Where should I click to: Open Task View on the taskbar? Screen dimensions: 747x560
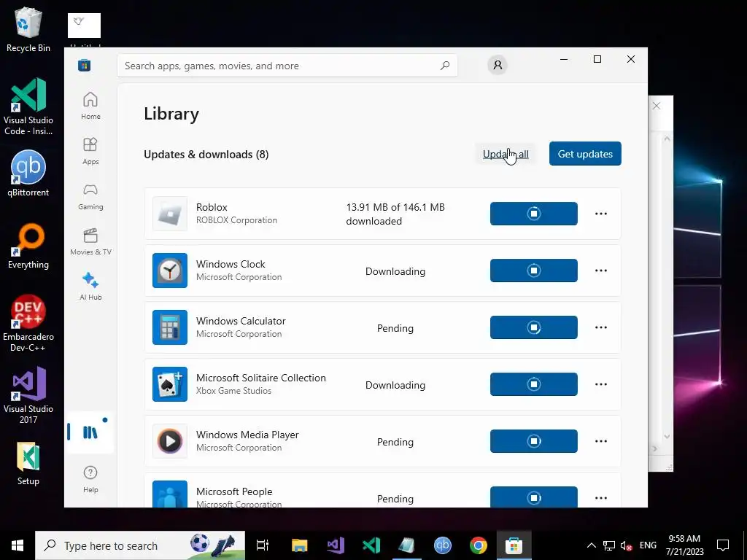tap(263, 545)
